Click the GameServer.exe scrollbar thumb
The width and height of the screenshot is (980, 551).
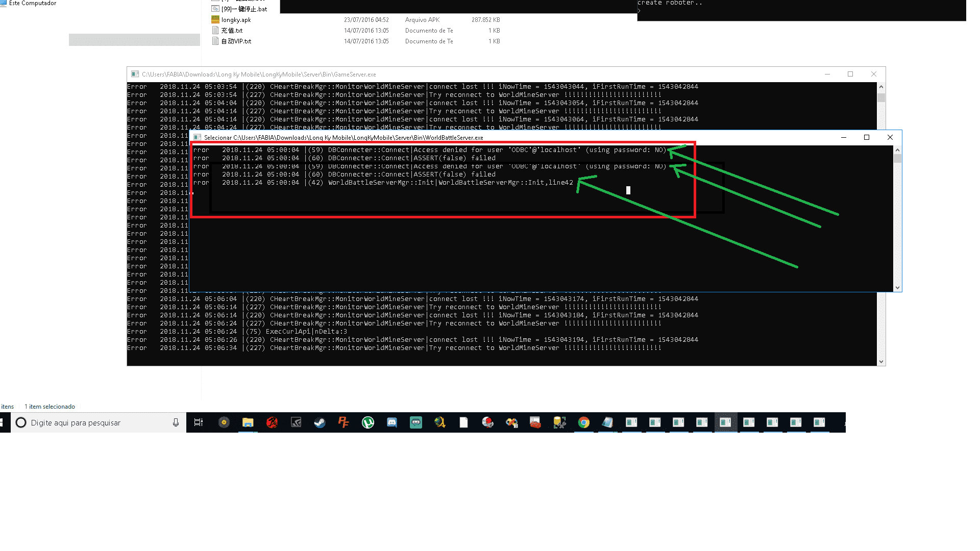[x=881, y=97]
